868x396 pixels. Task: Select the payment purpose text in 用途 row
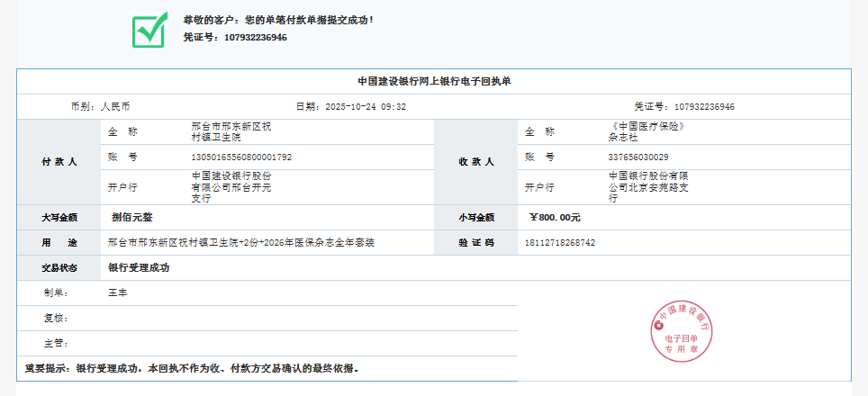[240, 243]
